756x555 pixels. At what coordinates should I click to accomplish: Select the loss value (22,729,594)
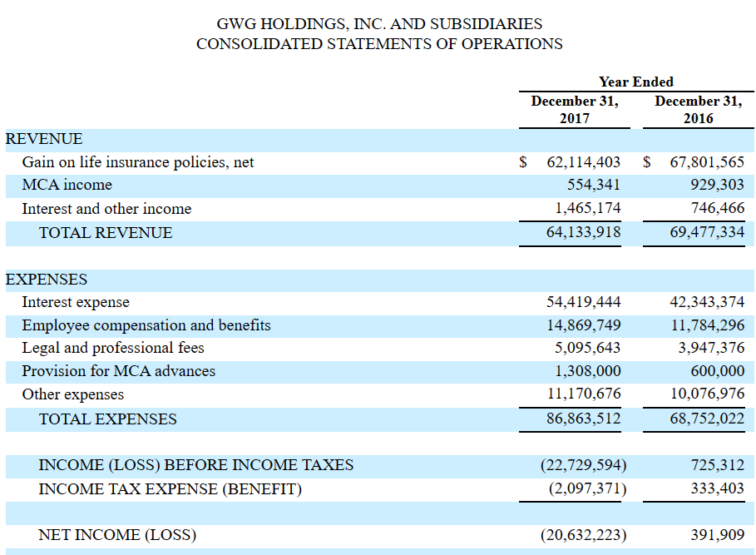click(x=583, y=465)
